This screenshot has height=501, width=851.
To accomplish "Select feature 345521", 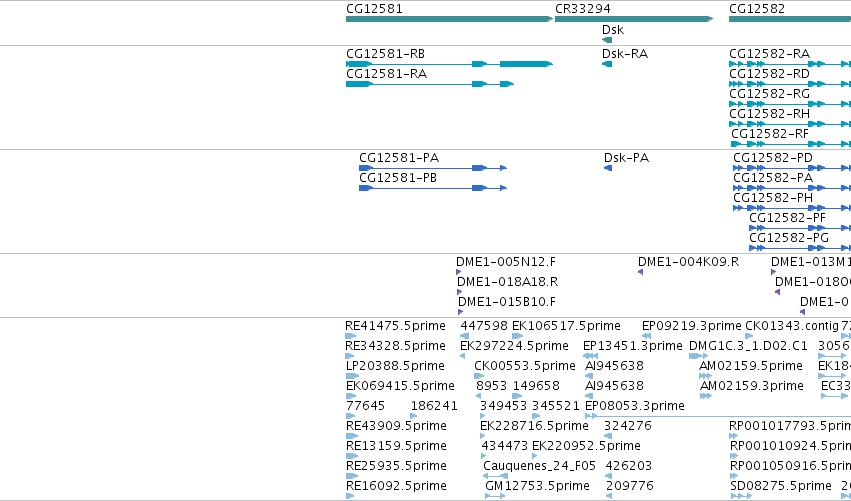I will (x=555, y=406).
